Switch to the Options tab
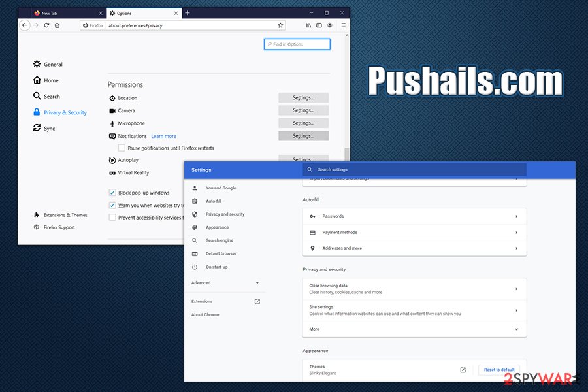 pos(144,13)
